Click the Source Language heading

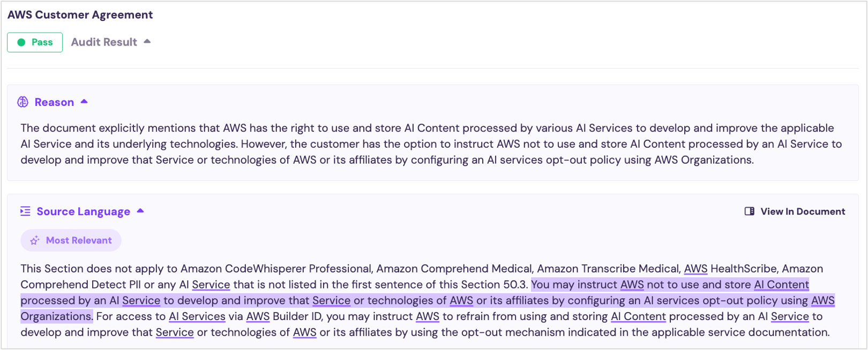pos(83,211)
